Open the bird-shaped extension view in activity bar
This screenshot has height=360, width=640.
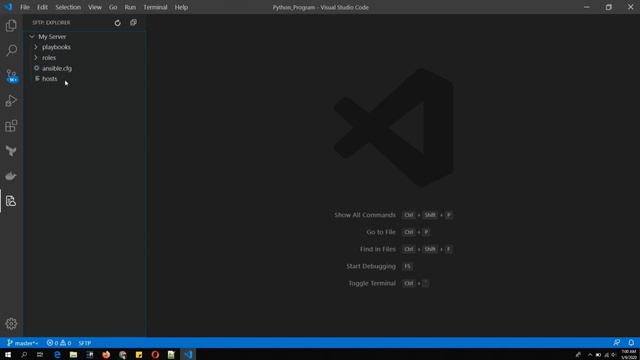[x=11, y=151]
